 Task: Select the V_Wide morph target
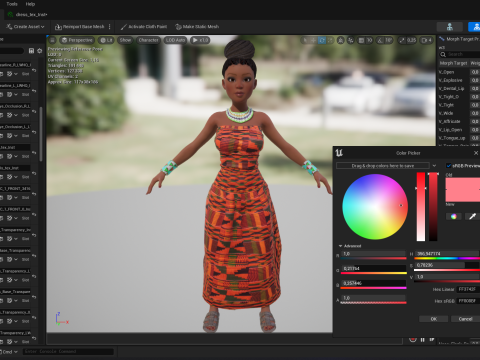[446, 113]
